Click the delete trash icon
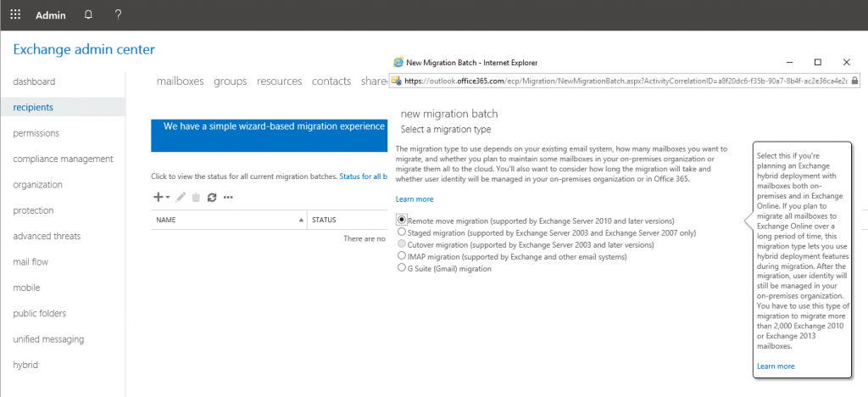Screen dimensions: 868x397 coord(196,197)
